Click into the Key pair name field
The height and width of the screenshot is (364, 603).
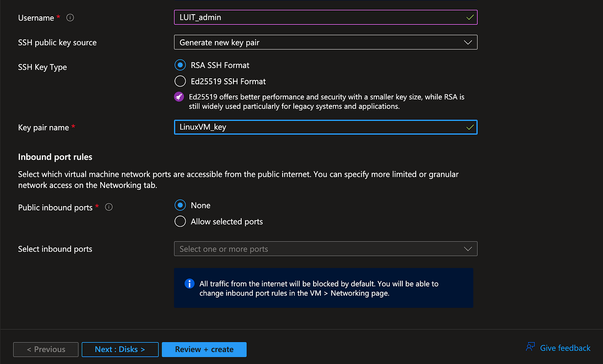pyautogui.click(x=326, y=127)
